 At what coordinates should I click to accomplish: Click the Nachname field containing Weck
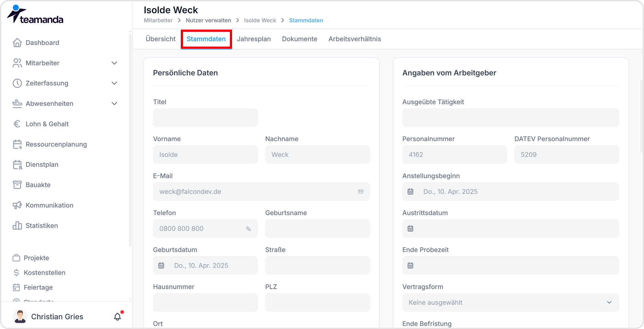point(318,155)
